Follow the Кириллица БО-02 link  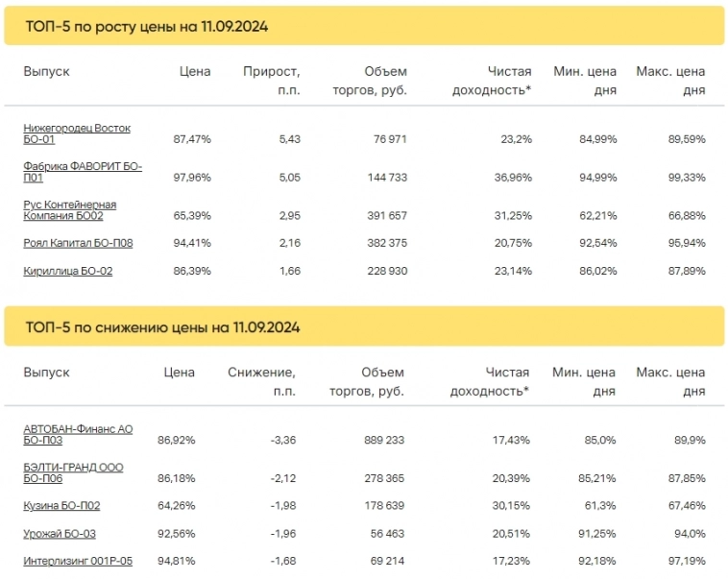click(x=67, y=271)
